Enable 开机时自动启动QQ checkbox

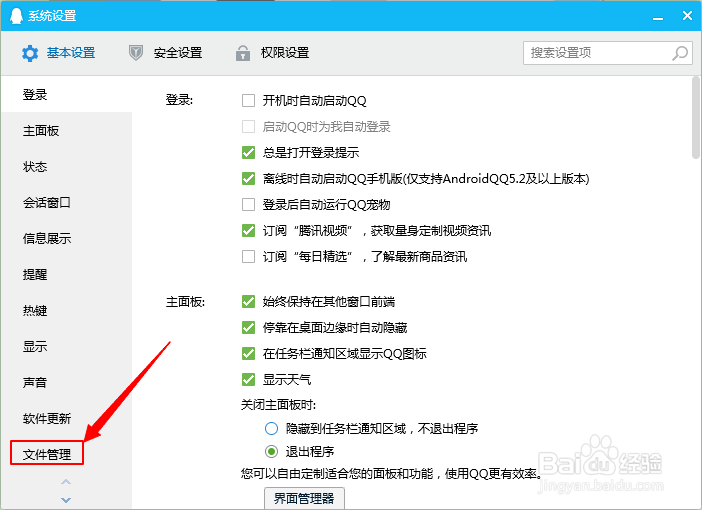[248, 100]
